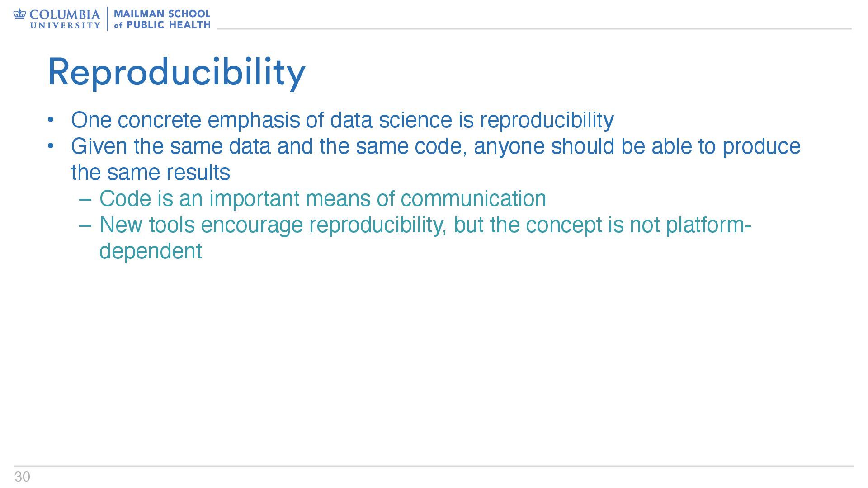Click the word 'dependent' on the last line

tap(151, 251)
